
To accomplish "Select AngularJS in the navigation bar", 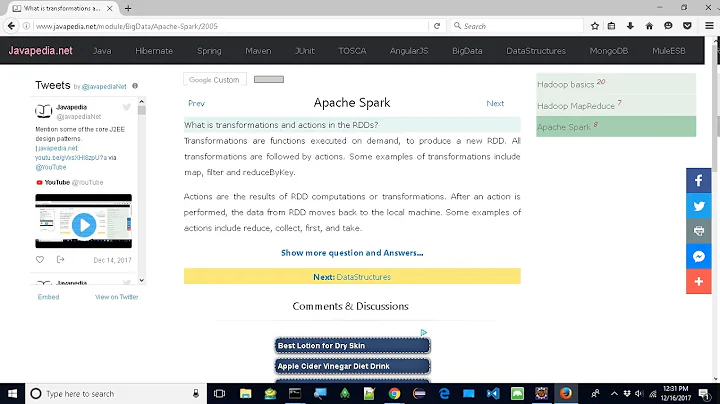I will point(409,51).
